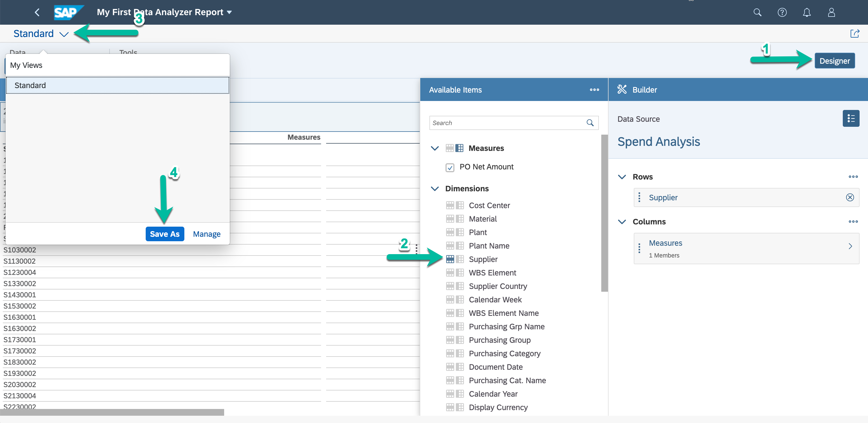
Task: Add Cost Center to columns icon
Action: [x=459, y=205]
